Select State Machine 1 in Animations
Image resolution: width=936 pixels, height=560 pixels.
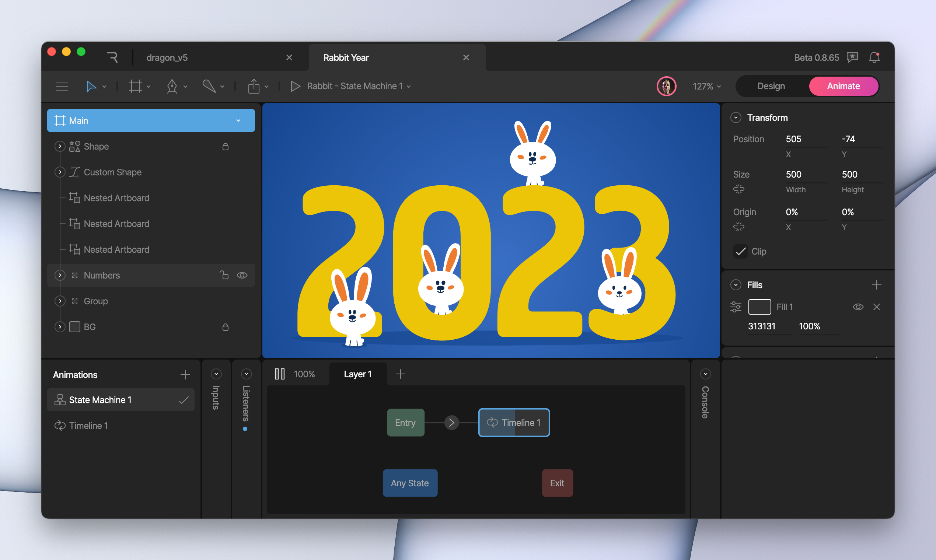click(x=121, y=400)
